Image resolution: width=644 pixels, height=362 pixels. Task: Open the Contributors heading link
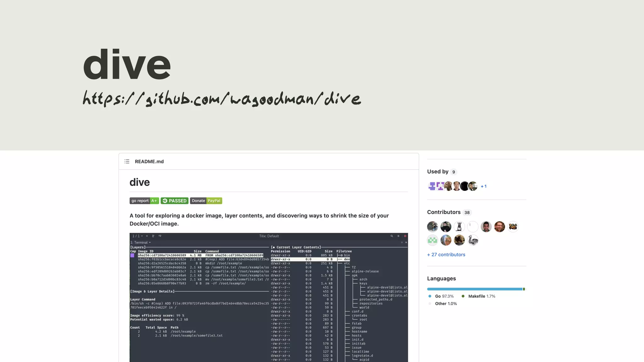point(444,212)
